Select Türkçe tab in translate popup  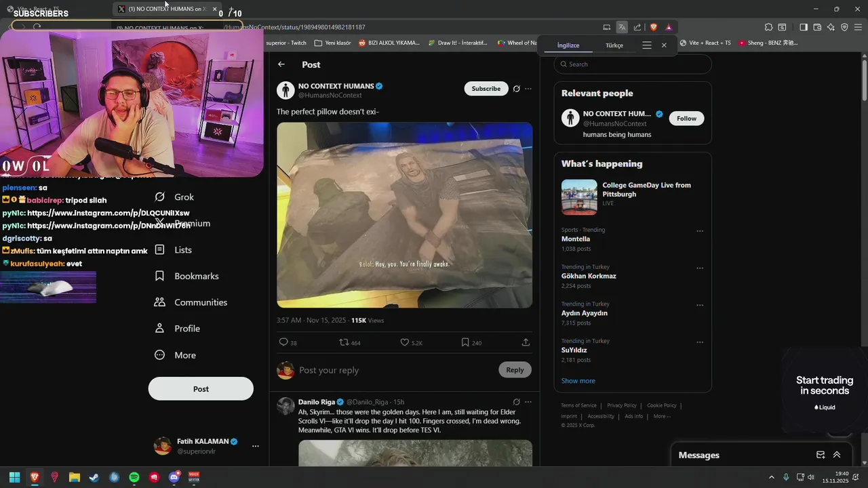614,45
